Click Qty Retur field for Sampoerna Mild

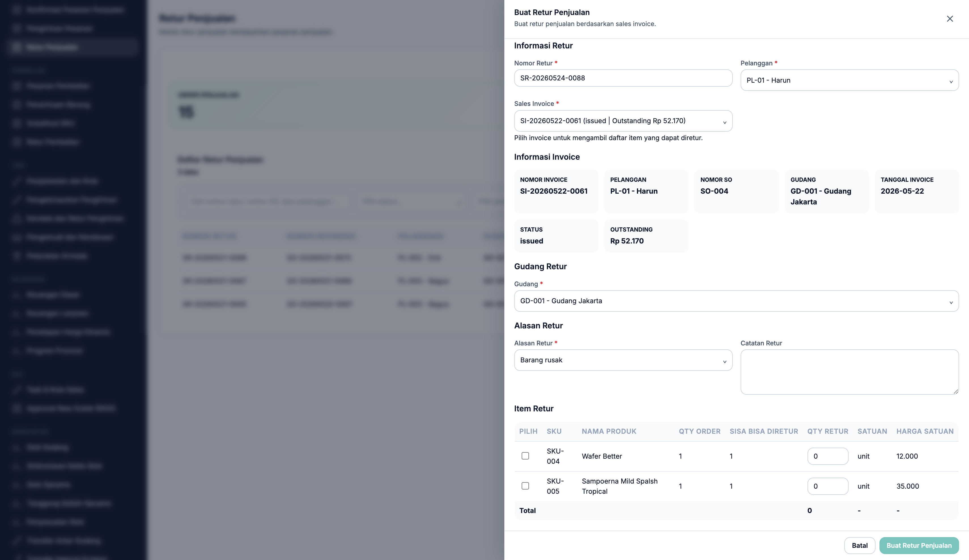coord(828,486)
